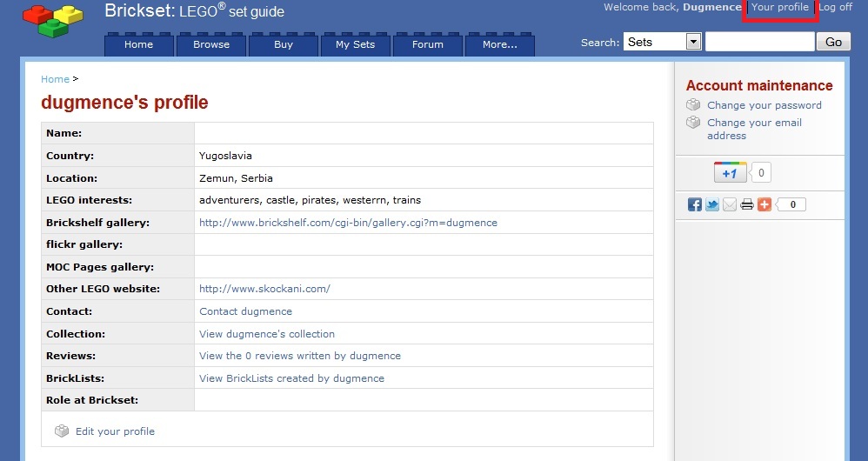Click the Dugmence username in welcome message
Viewport: 868px width, 461px height.
[x=712, y=7]
